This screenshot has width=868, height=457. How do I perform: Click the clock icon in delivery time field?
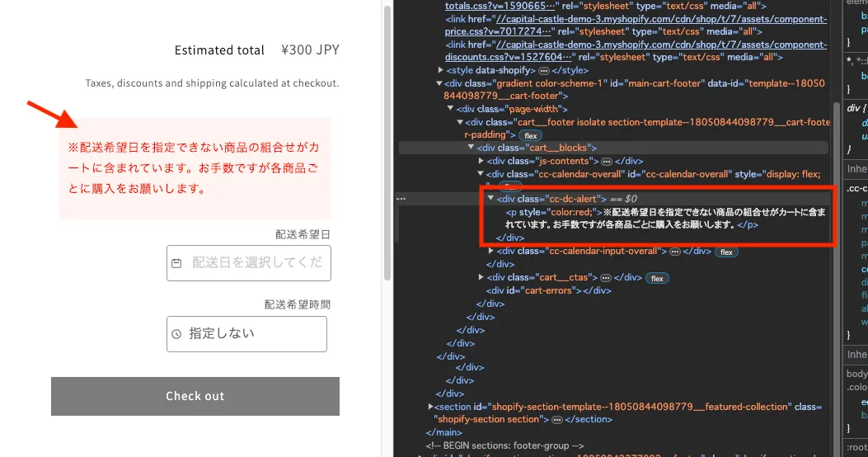tap(176, 334)
